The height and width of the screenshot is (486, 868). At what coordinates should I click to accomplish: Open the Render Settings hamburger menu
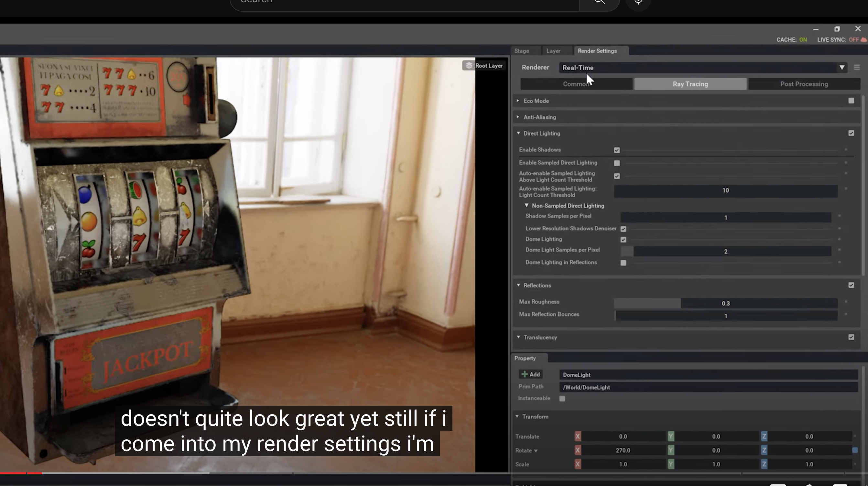(x=857, y=67)
